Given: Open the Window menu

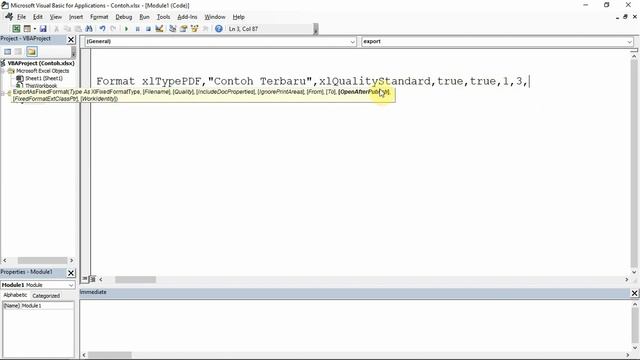Looking at the screenshot, I should 215,17.
